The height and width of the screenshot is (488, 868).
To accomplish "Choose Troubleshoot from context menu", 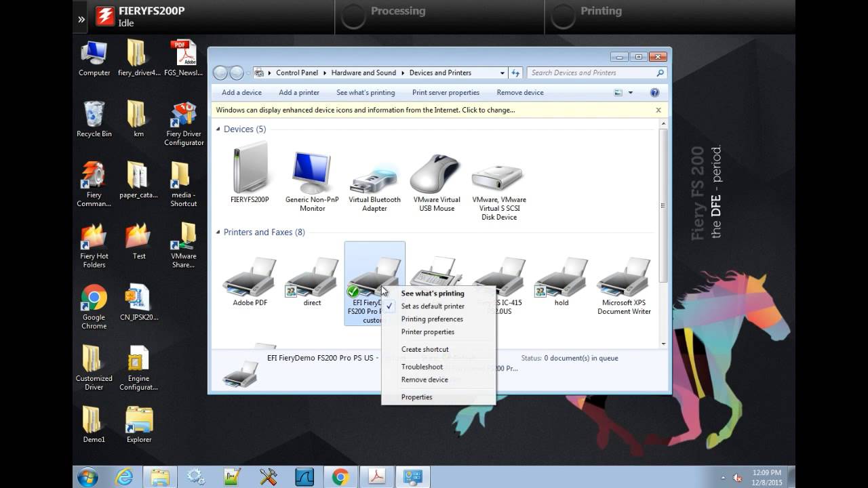I will (x=422, y=367).
